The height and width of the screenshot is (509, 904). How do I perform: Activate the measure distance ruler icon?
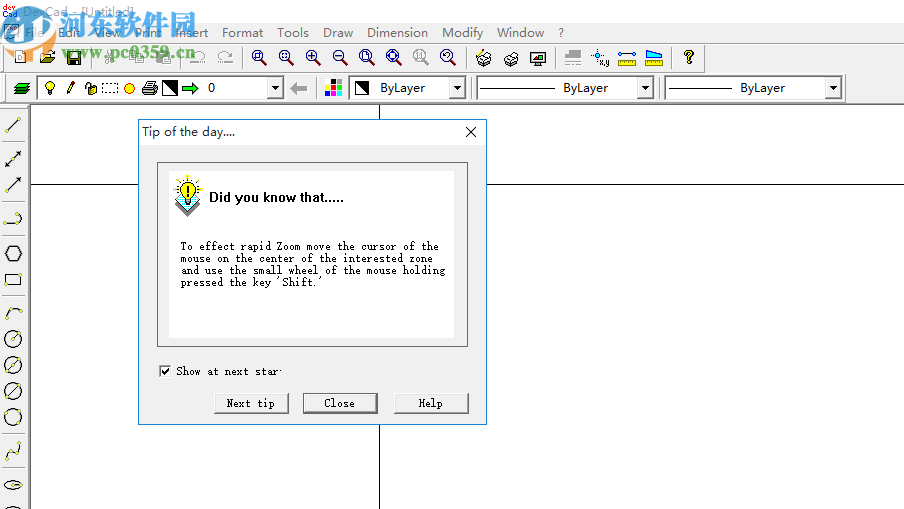[x=627, y=58]
